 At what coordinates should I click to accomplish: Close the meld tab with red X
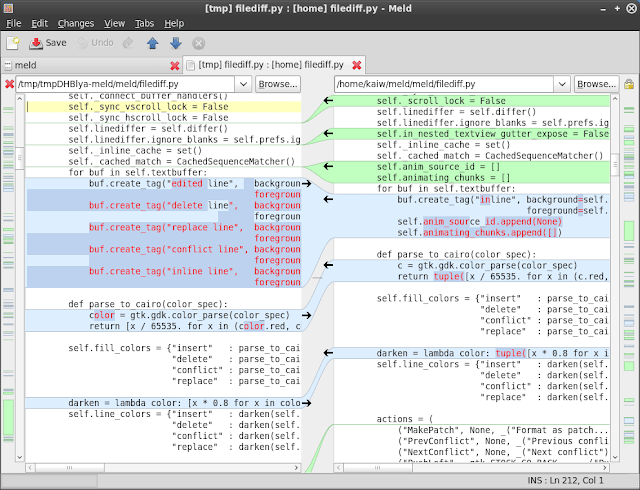pos(175,65)
